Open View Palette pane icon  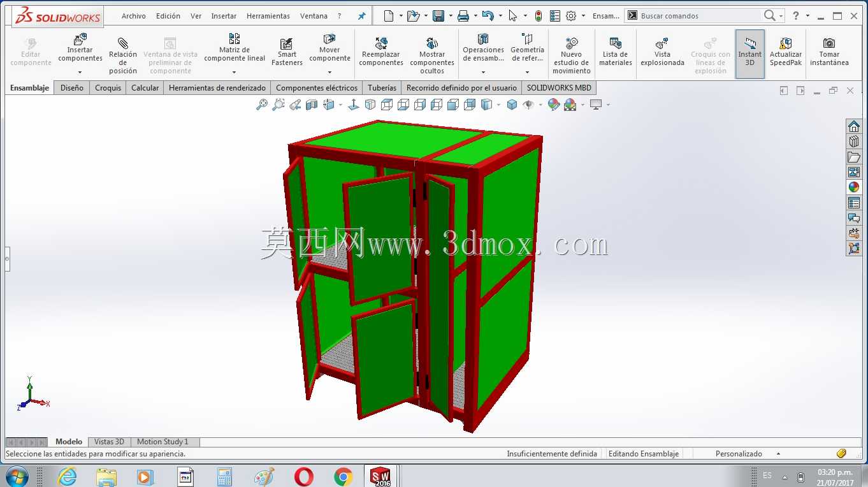[x=854, y=172]
